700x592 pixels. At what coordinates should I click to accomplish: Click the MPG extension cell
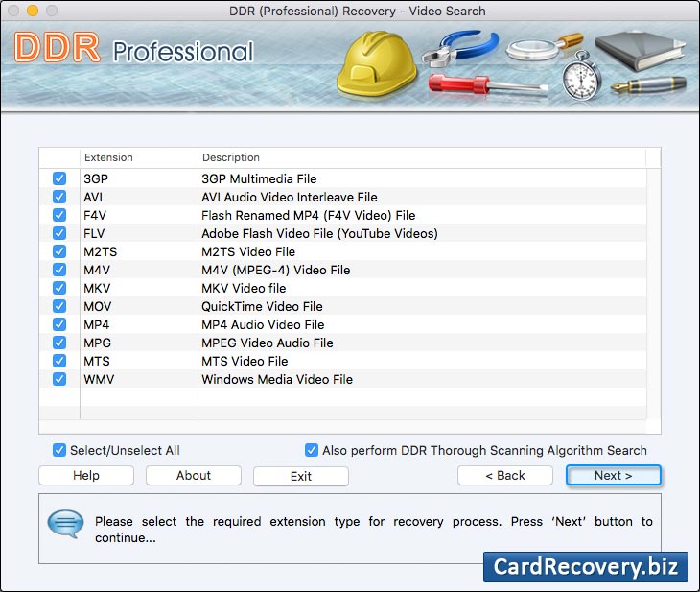(139, 343)
